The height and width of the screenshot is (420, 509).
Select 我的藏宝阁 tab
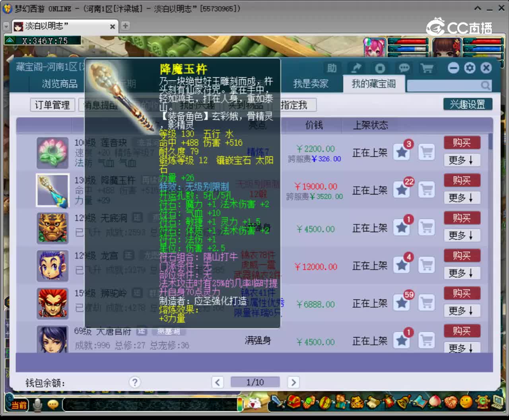coord(373,84)
